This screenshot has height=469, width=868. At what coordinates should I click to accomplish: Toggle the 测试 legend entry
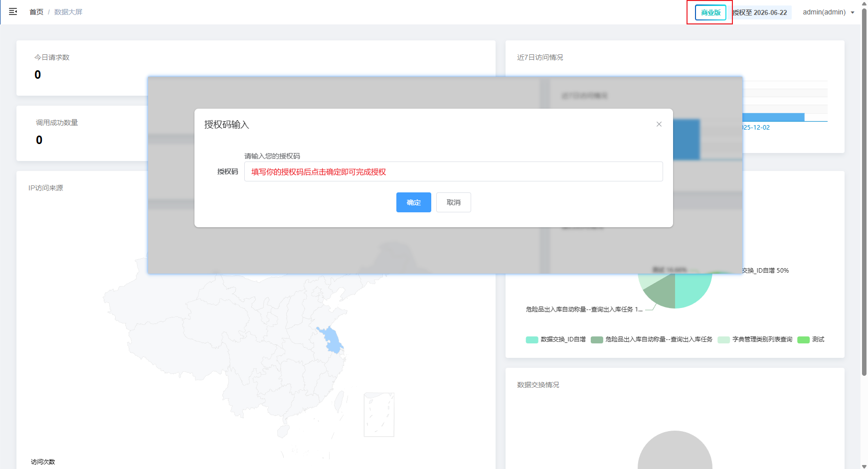811,339
